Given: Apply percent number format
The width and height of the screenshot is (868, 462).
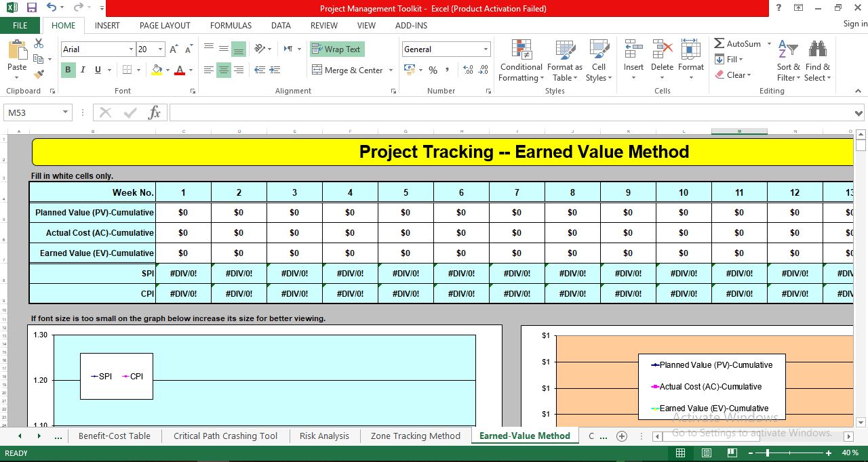Looking at the screenshot, I should pyautogui.click(x=432, y=69).
